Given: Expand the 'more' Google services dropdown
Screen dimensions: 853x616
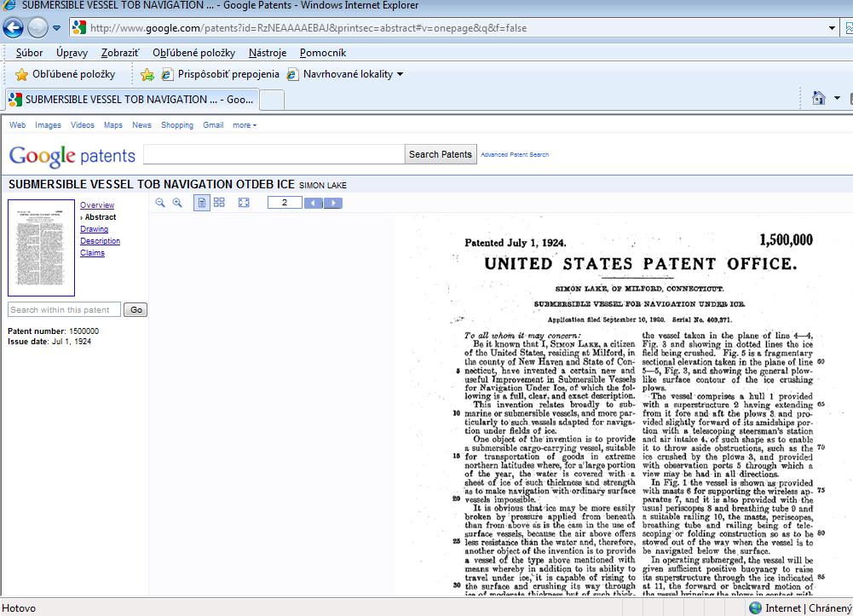Looking at the screenshot, I should coord(245,125).
